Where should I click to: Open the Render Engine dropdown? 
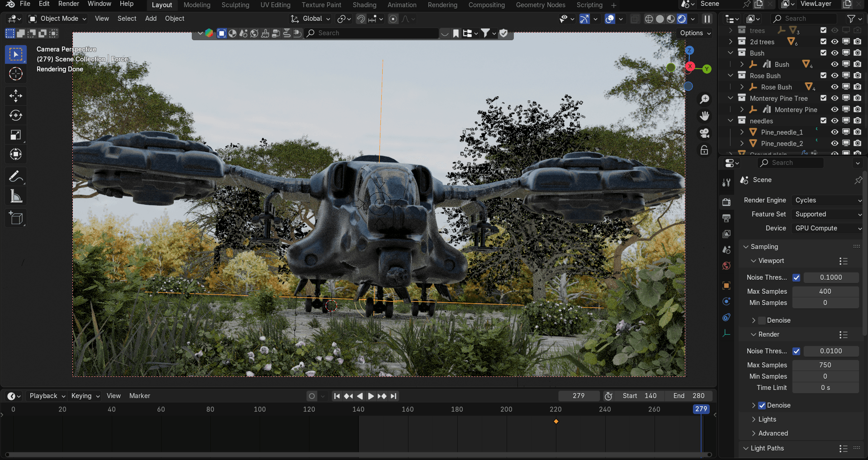tap(828, 200)
